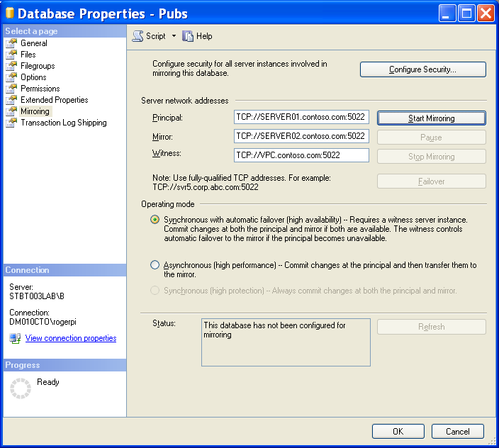499x448 pixels.
Task: Click the Configure Security button
Action: [422, 69]
